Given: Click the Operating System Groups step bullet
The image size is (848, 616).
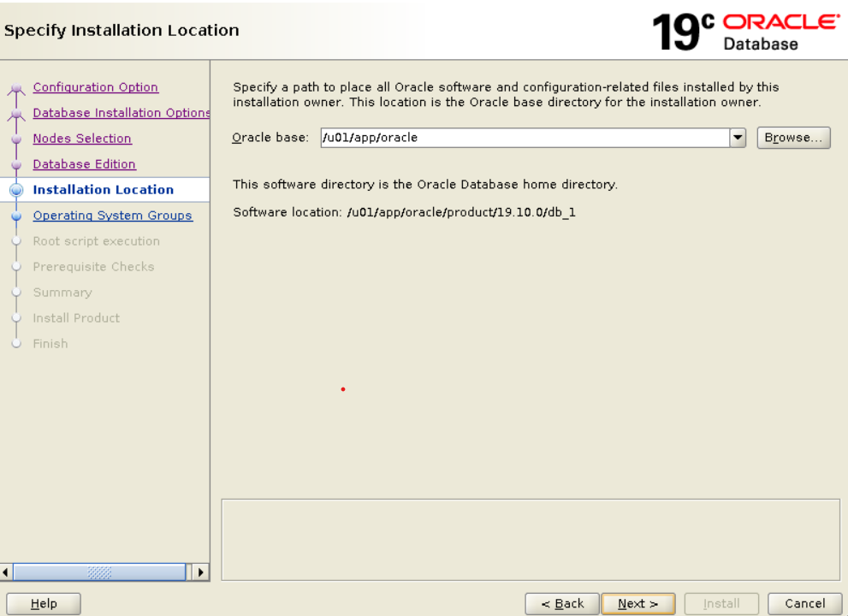Looking at the screenshot, I should pyautogui.click(x=16, y=216).
